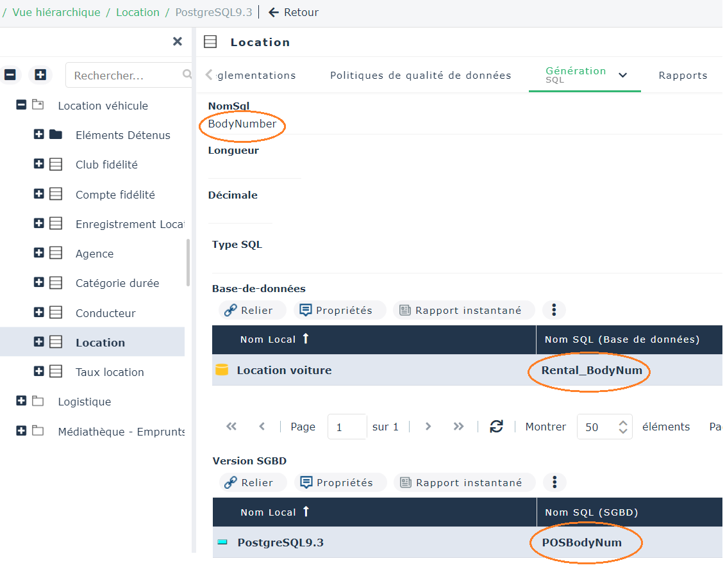Open the Génération SQL tab dropdown
This screenshot has width=725, height=588.
tap(622, 76)
